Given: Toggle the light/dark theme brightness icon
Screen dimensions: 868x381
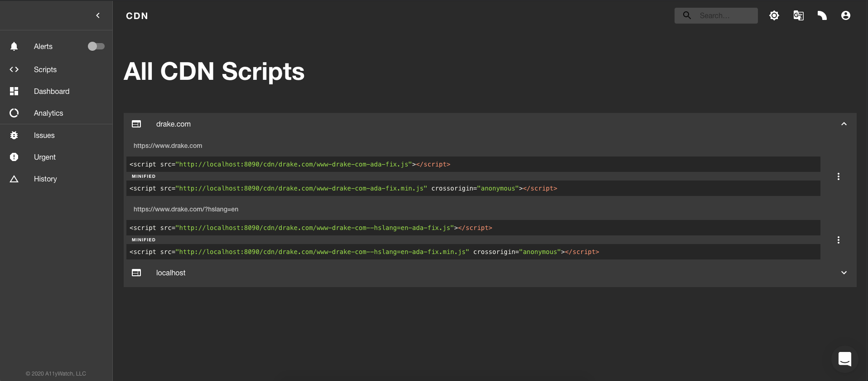Looking at the screenshot, I should point(774,15).
